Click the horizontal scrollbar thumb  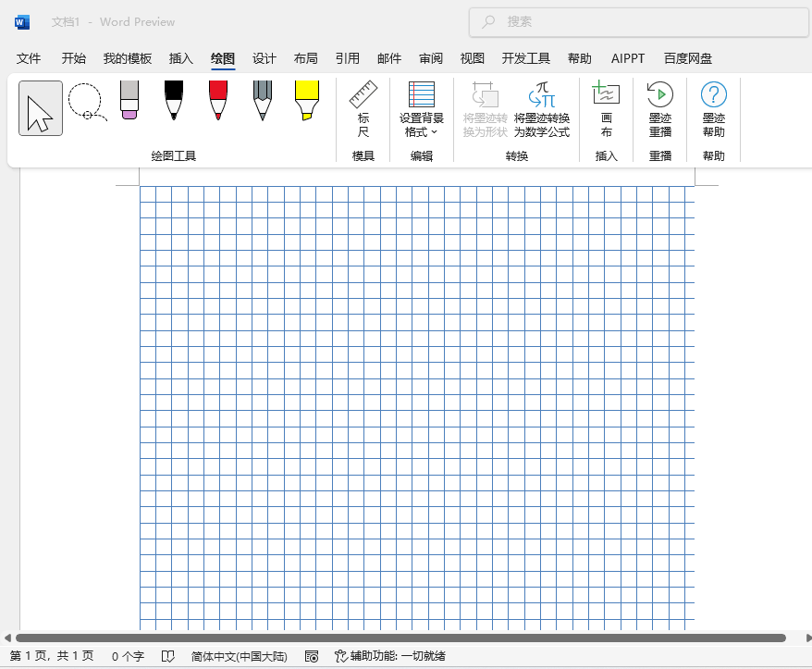(x=400, y=638)
